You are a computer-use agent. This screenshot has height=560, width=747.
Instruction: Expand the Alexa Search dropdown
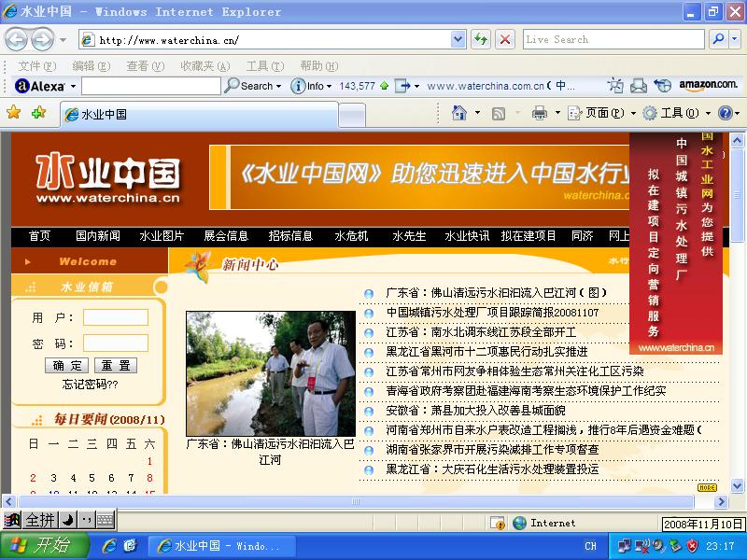tap(278, 87)
